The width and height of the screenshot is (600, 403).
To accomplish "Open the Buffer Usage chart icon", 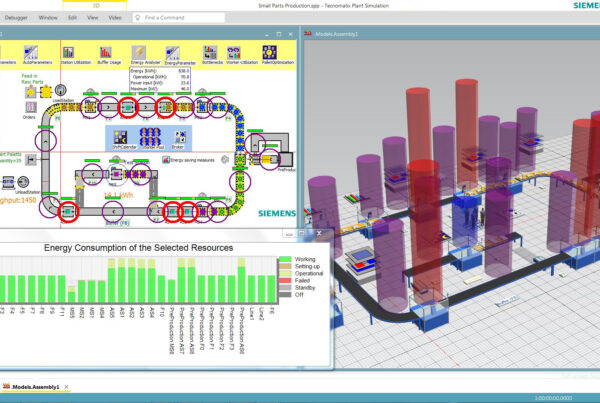I will (106, 52).
